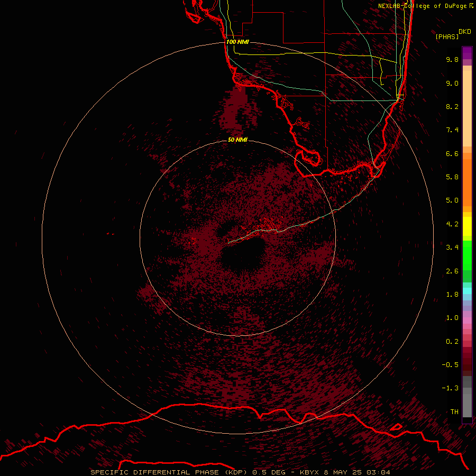Click the Specific Differential Phase KDP caption
Image resolution: width=476 pixels, height=476 pixels.
(x=169, y=472)
